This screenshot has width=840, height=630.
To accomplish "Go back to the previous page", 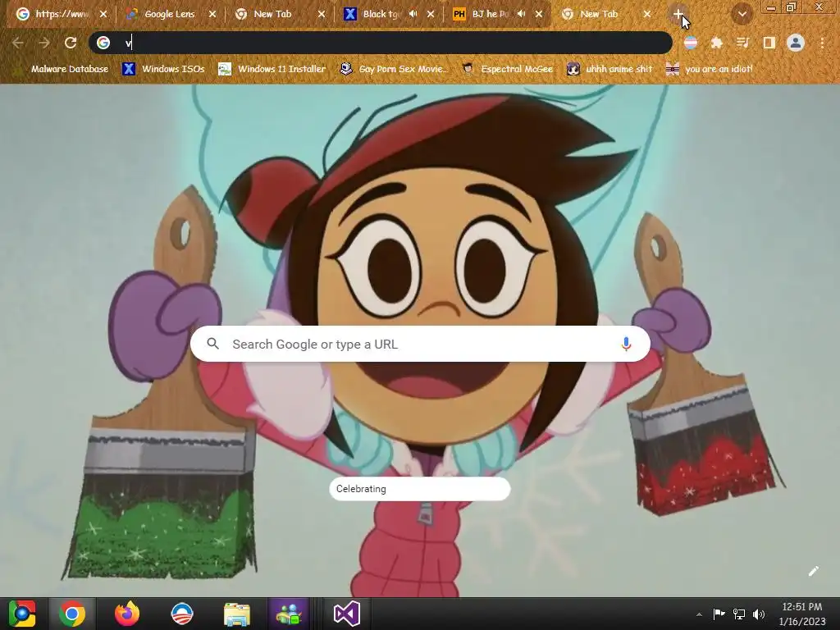I will coord(18,43).
